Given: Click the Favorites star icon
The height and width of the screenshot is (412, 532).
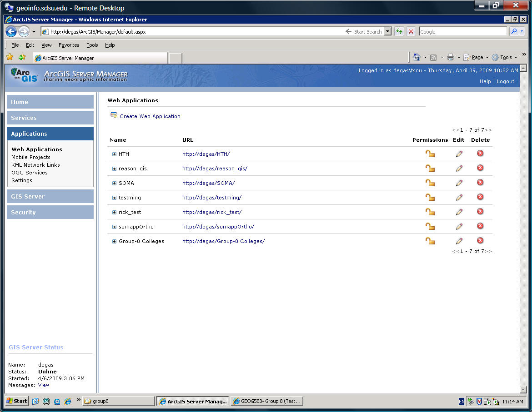Looking at the screenshot, I should tap(10, 57).
